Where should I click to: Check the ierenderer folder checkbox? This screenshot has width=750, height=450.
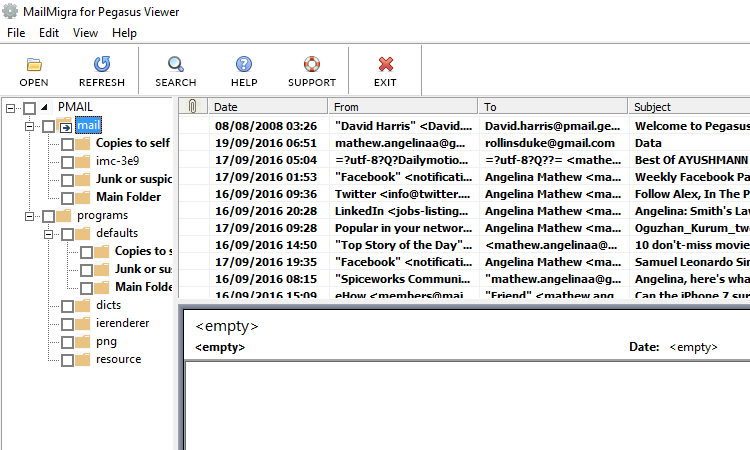point(67,324)
